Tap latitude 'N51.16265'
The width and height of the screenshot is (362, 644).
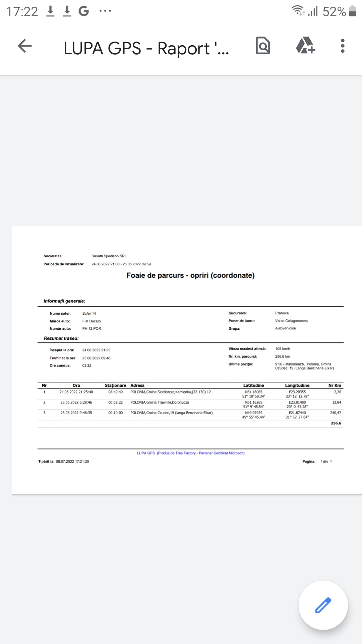pyautogui.click(x=254, y=402)
